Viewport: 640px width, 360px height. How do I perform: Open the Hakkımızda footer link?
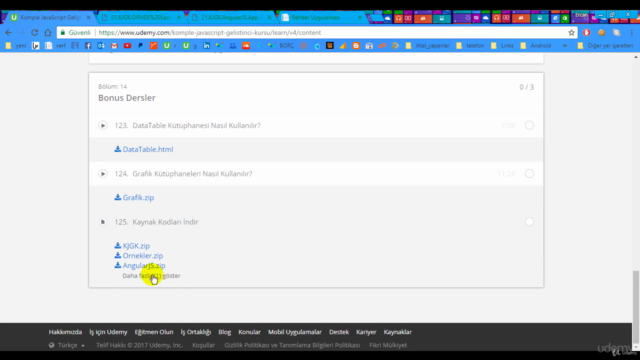tap(65, 332)
